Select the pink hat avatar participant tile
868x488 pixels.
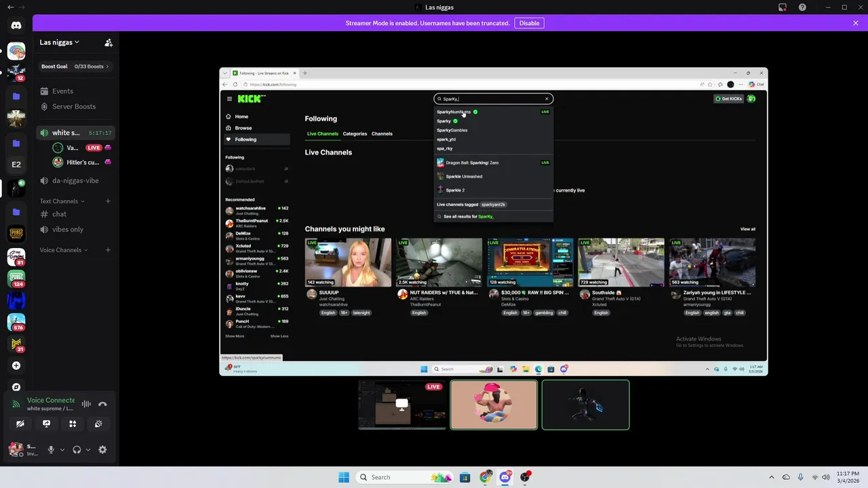pyautogui.click(x=494, y=405)
